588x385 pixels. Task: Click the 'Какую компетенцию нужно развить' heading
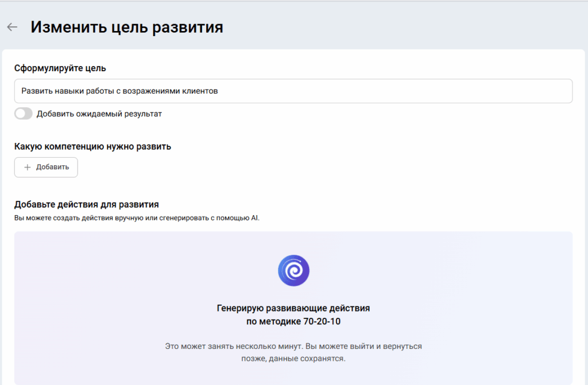(x=92, y=146)
